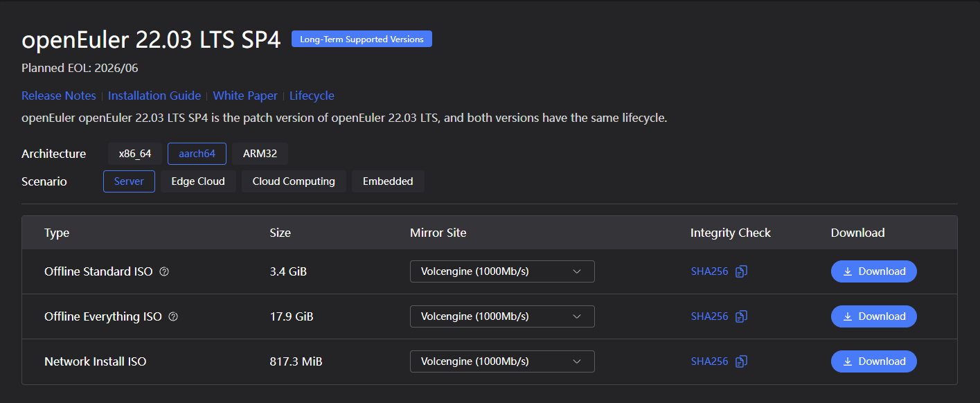Copy SHA256 for Network Install ISO
Image resolution: width=980 pixels, height=403 pixels.
741,361
